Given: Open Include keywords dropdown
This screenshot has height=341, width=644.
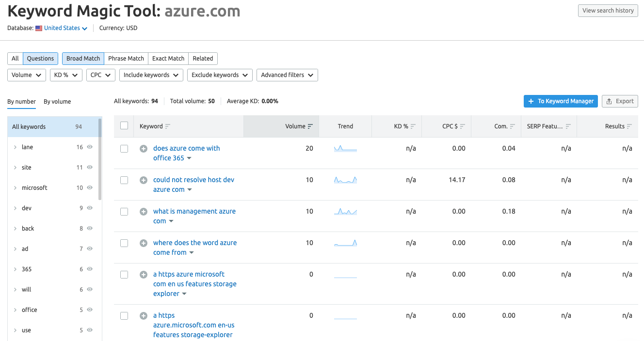Looking at the screenshot, I should coord(151,75).
